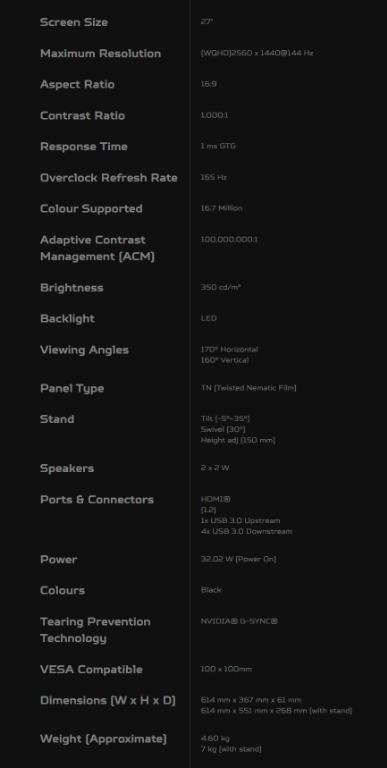Click the Response Time label
This screenshot has height=768, width=387.
[84, 146]
